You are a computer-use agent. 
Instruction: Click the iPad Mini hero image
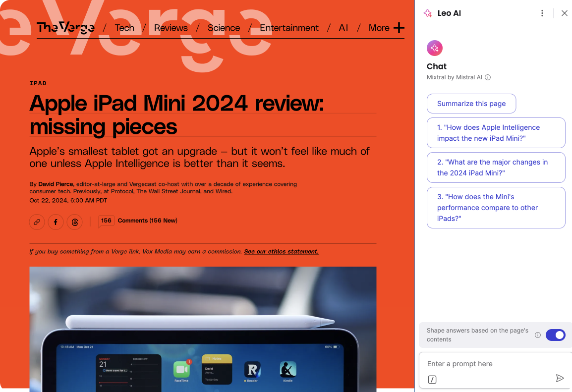click(203, 329)
